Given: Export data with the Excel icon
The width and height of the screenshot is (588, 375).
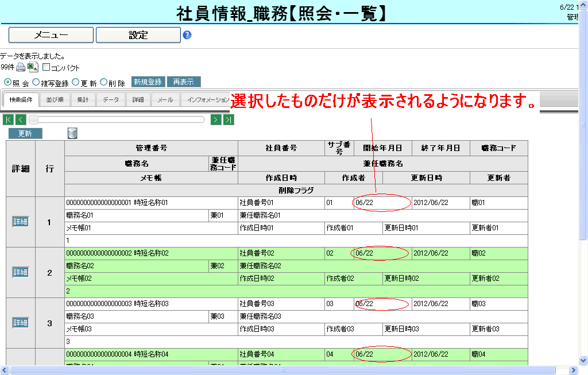Looking at the screenshot, I should [x=33, y=67].
